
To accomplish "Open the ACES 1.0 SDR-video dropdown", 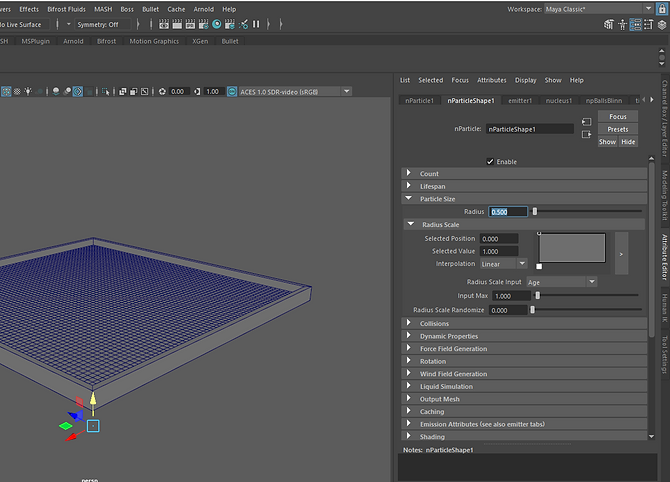I will (x=295, y=91).
